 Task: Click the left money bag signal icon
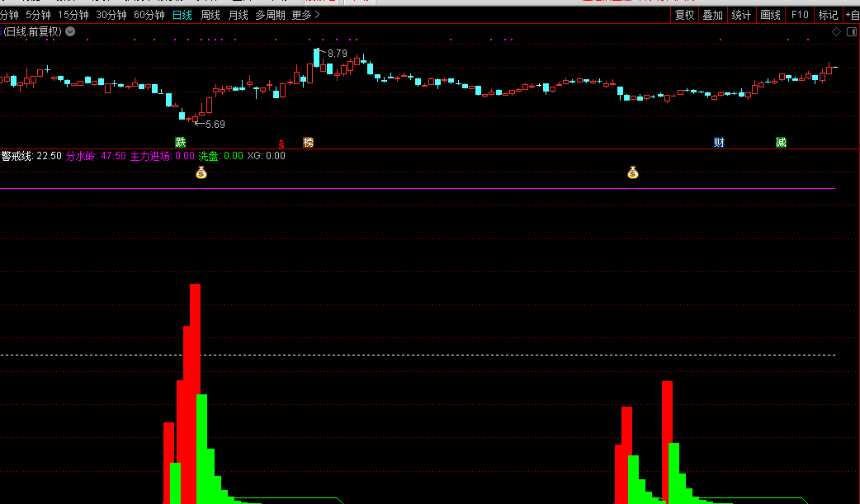point(201,172)
